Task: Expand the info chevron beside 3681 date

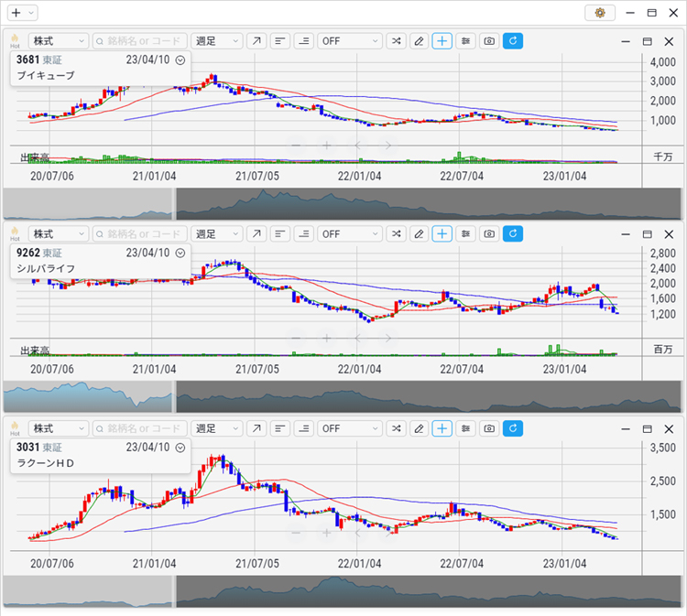Action: (x=180, y=59)
